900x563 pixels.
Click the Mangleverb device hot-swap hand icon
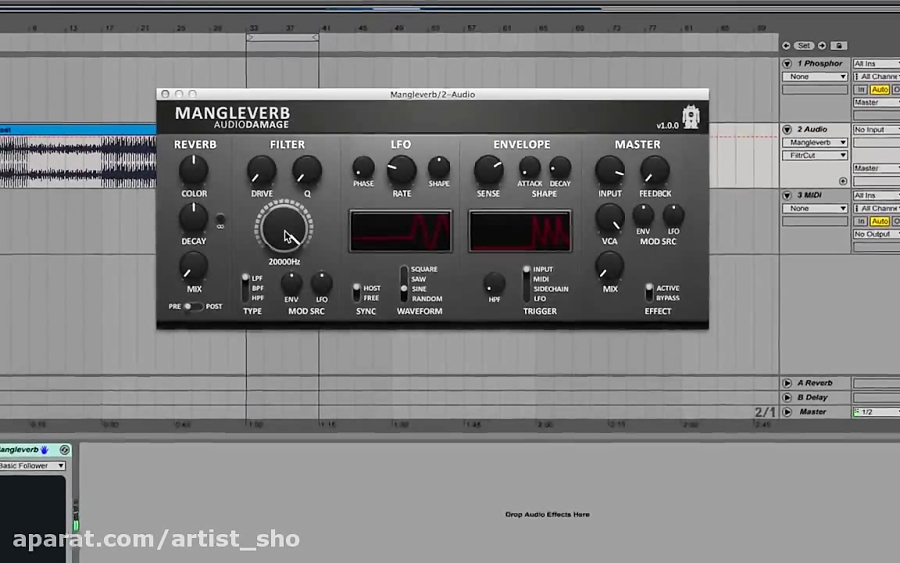45,449
